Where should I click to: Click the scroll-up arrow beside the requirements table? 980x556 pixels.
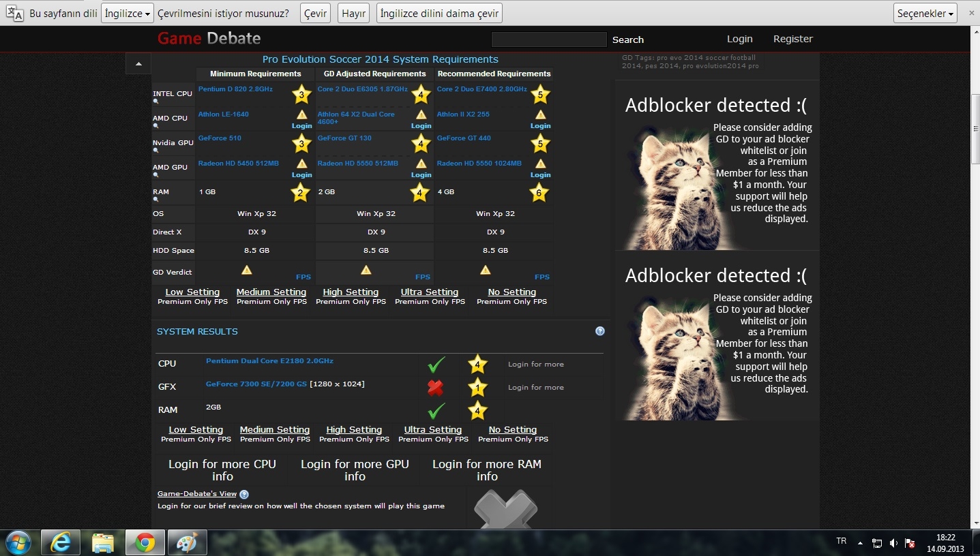138,64
